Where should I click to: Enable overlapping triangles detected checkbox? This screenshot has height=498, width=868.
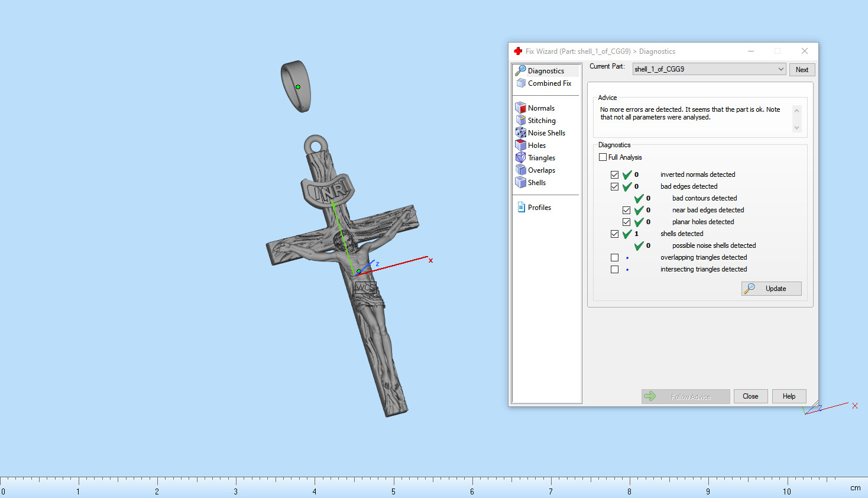tap(615, 257)
